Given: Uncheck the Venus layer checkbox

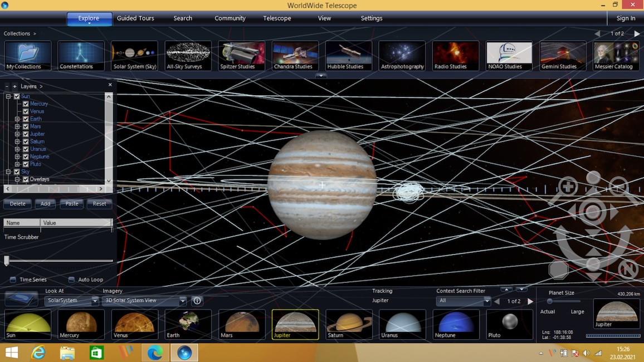Looking at the screenshot, I should click(x=26, y=111).
